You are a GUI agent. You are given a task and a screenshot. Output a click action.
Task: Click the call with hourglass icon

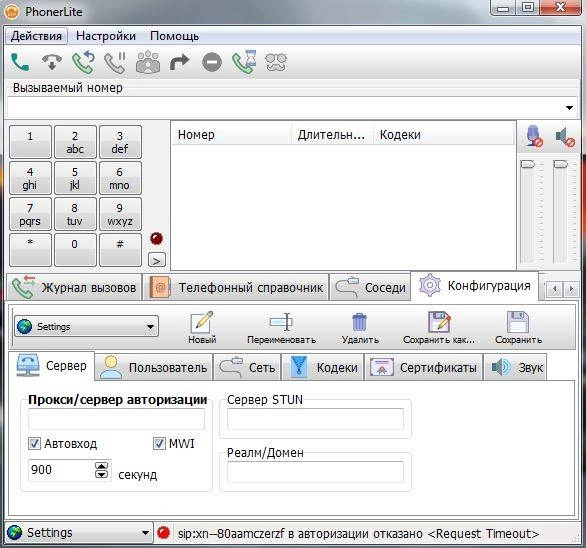[x=244, y=62]
